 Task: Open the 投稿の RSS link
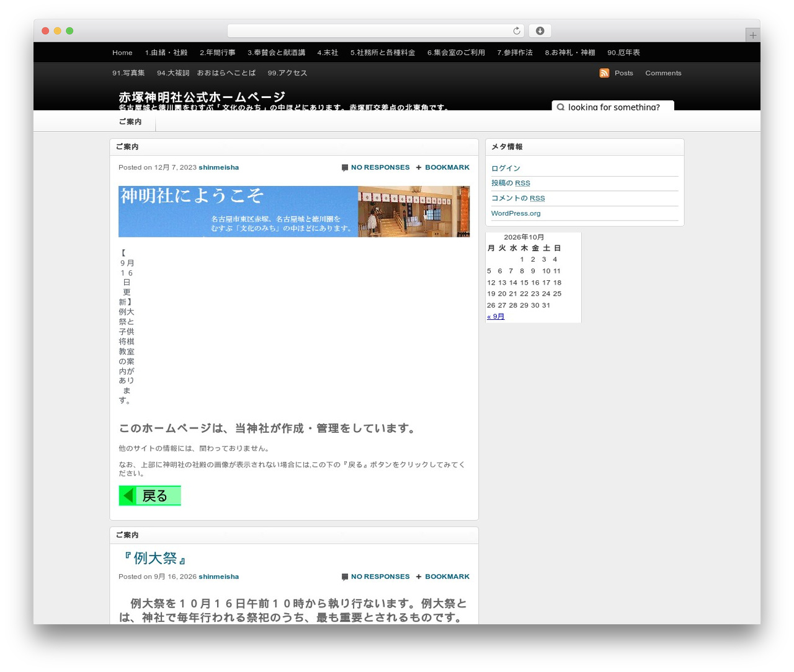(511, 183)
